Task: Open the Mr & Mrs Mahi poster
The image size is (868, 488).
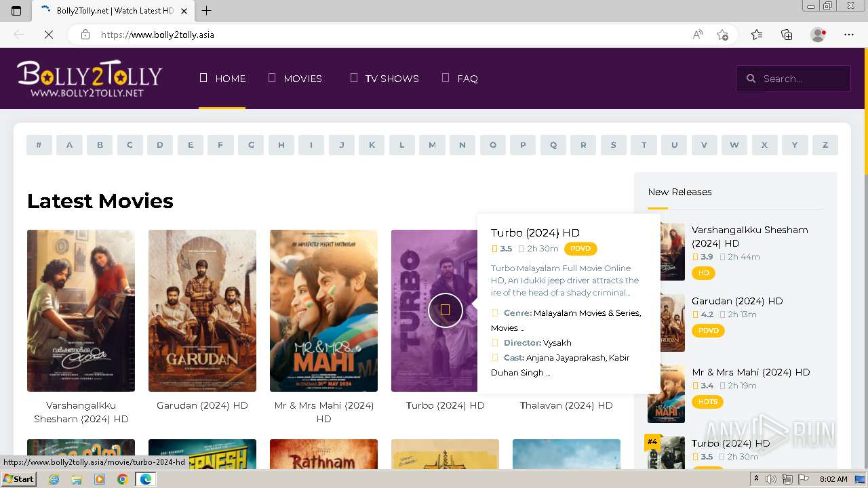Action: point(323,310)
